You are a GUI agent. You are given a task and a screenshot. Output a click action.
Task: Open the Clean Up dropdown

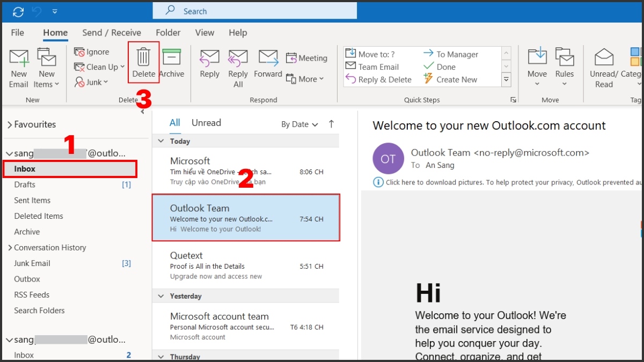tap(99, 67)
